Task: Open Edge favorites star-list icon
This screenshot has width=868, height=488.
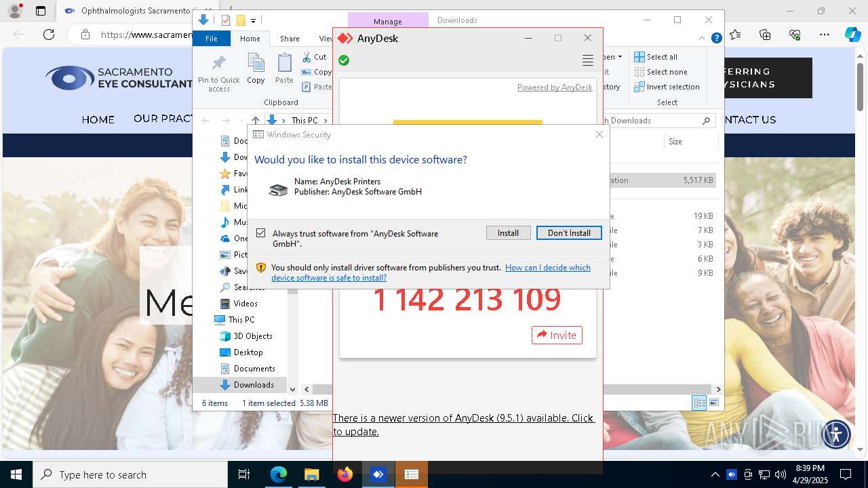Action: tap(735, 35)
